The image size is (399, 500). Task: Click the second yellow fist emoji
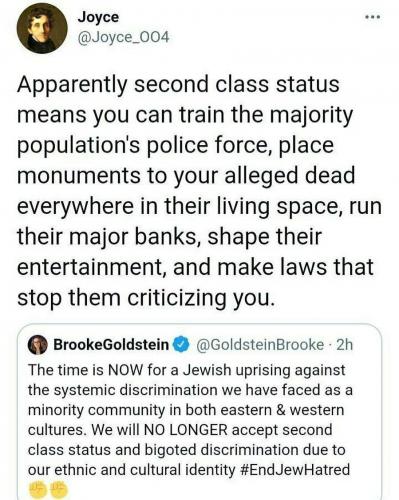coord(59,490)
